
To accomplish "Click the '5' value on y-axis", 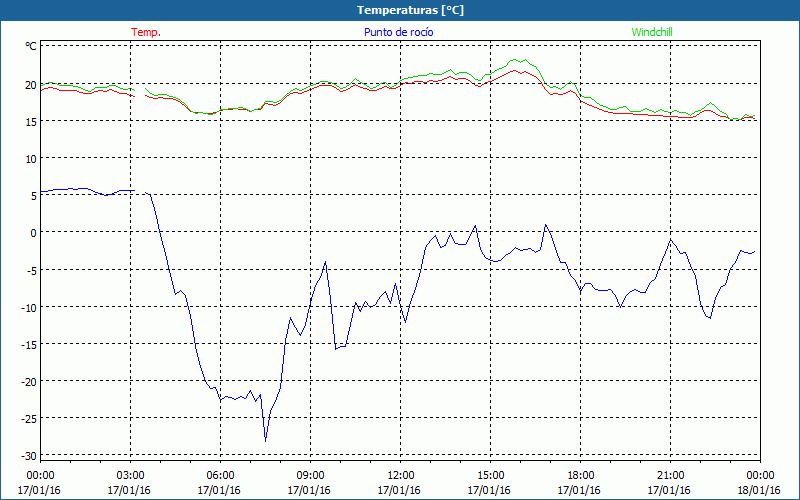I will [x=34, y=196].
